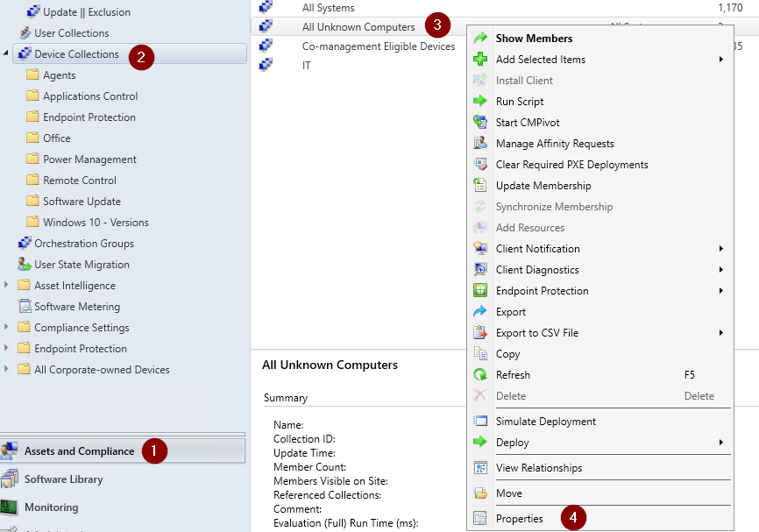Image resolution: width=759 pixels, height=532 pixels.
Task: Select the User Collections node
Action: pyautogui.click(x=72, y=33)
